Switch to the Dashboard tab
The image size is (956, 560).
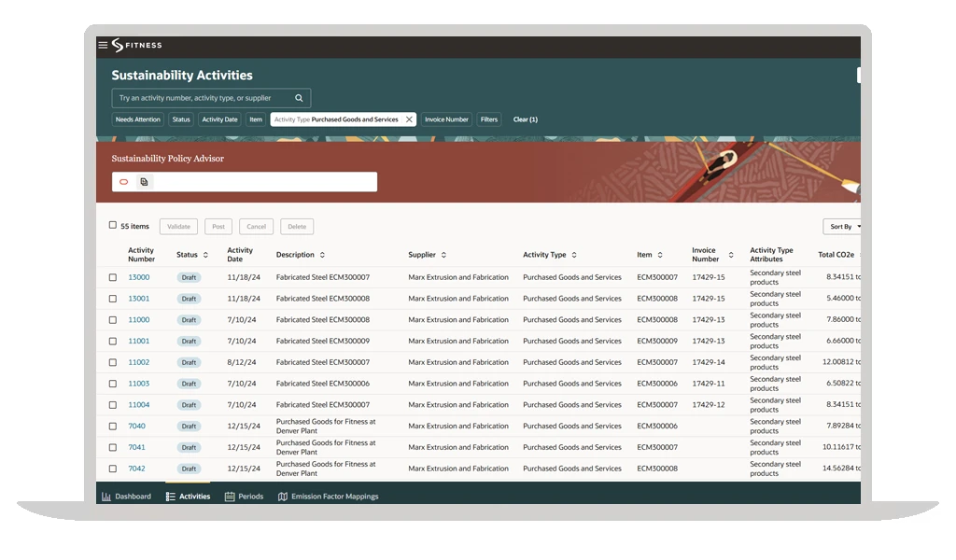(x=126, y=497)
